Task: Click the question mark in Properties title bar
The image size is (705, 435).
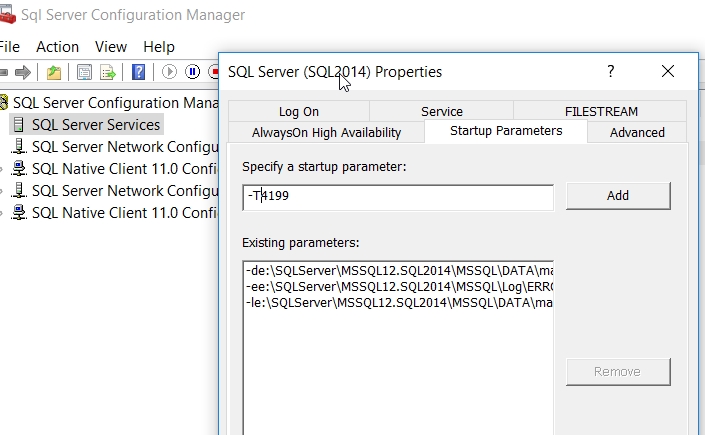Action: (x=611, y=71)
